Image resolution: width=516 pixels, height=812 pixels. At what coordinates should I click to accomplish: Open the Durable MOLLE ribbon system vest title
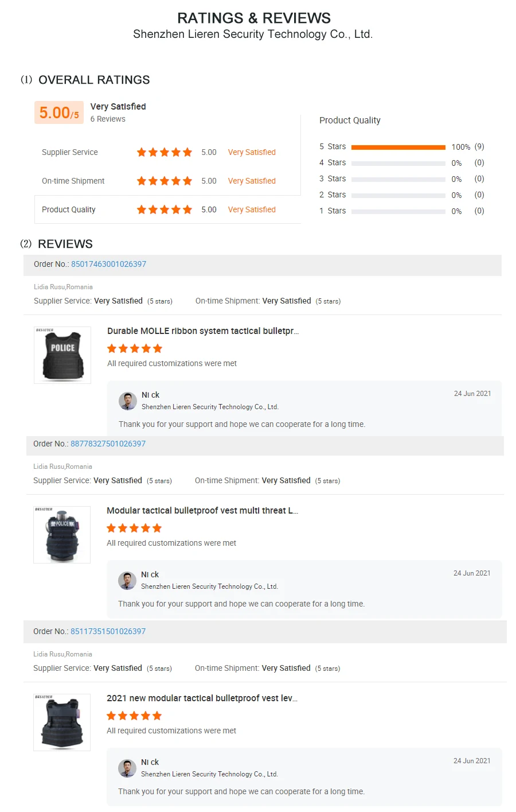click(202, 331)
